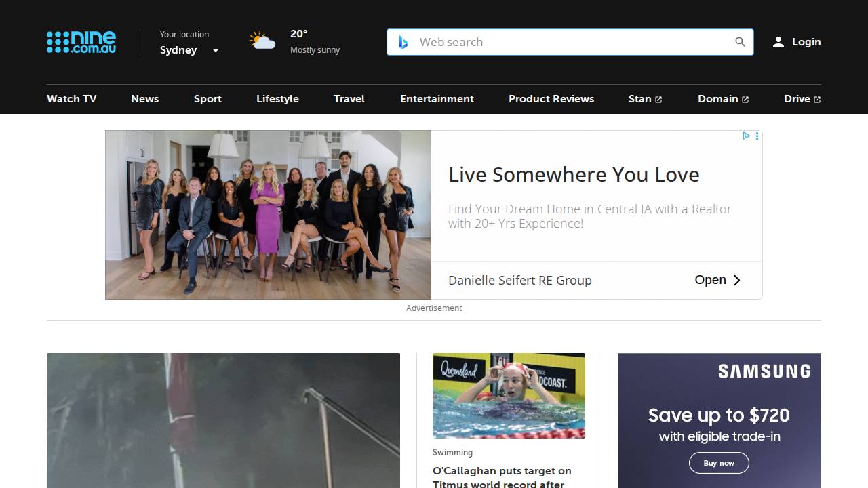Expand the Sydney location dropdown

coord(216,50)
